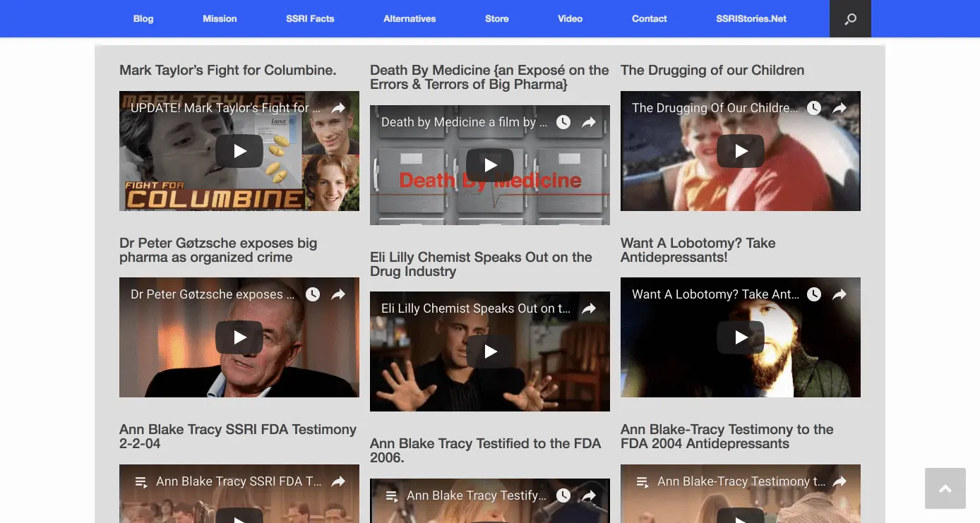Open playlist of Ann Blake-Tracy Testimony video
The image size is (980, 523).
643,482
